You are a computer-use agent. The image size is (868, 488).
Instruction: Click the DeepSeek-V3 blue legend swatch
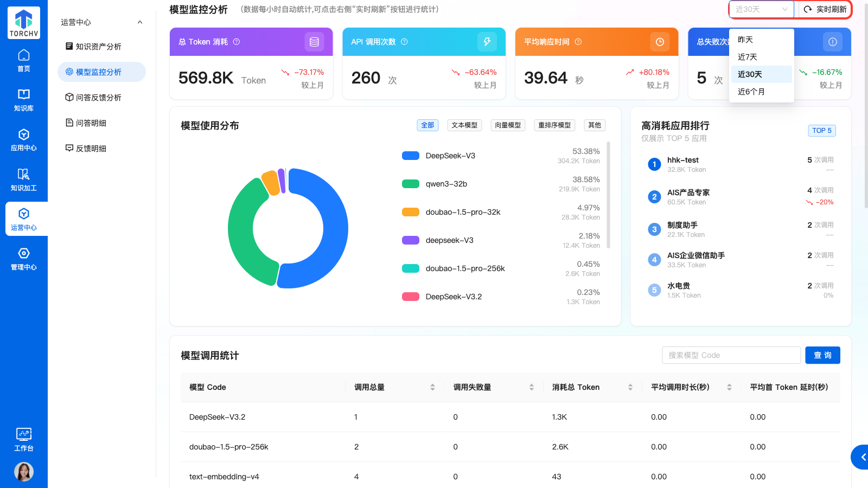click(410, 156)
